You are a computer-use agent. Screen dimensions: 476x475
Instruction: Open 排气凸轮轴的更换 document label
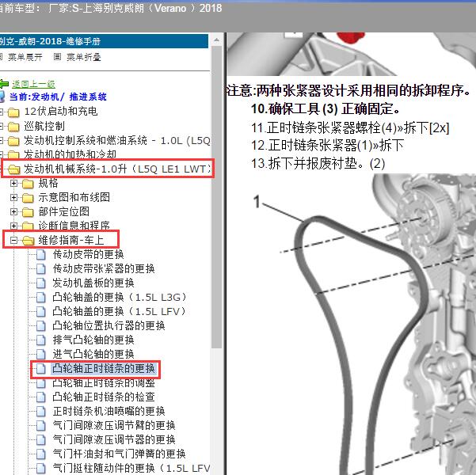pyautogui.click(x=93, y=340)
